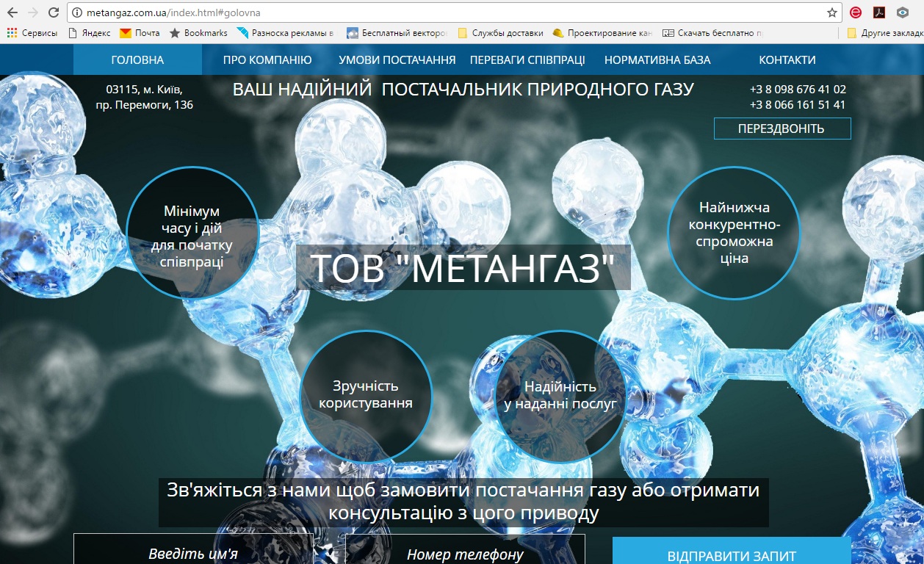Open Разноска рекламы bookmark
Viewport: 924px width, 564px height.
(285, 33)
